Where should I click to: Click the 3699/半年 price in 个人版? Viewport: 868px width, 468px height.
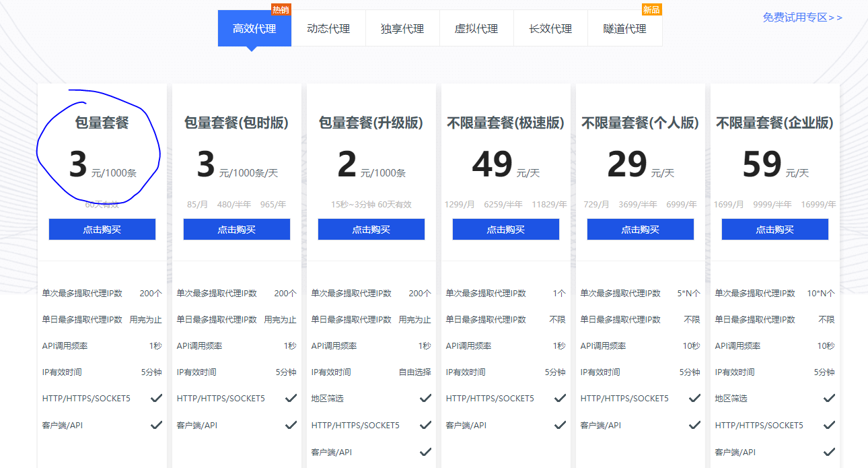638,204
